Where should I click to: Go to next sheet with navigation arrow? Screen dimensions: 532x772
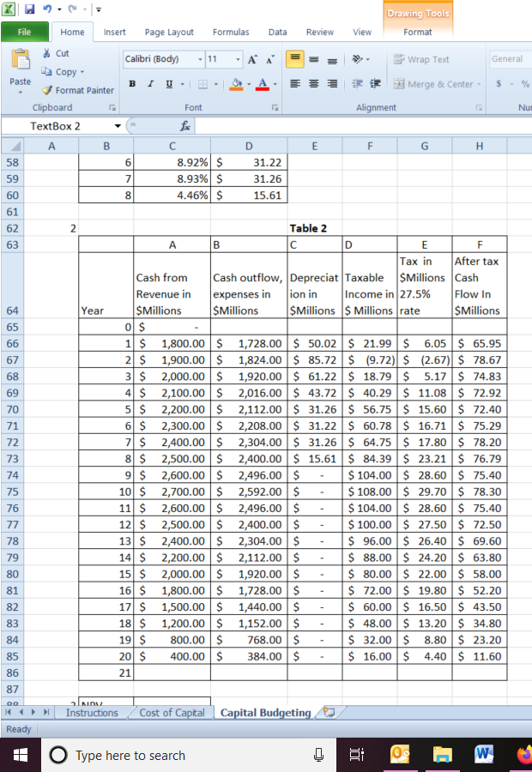pyautogui.click(x=33, y=712)
